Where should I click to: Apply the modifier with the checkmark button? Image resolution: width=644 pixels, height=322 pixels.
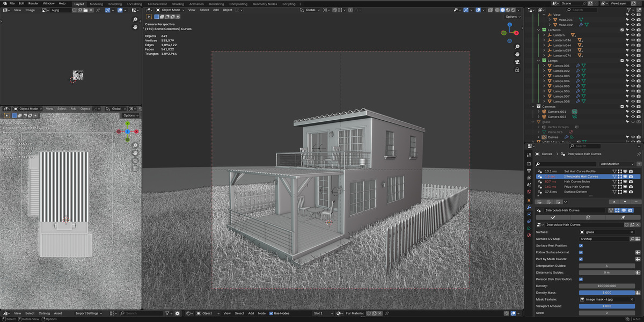[553, 217]
